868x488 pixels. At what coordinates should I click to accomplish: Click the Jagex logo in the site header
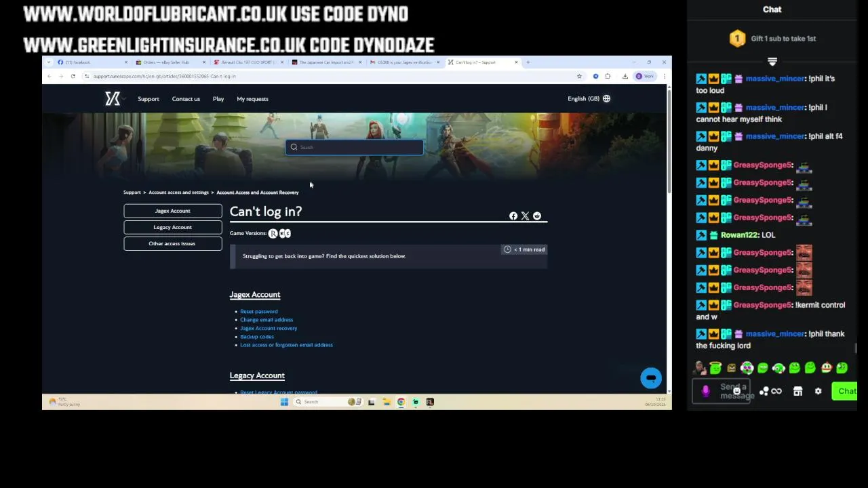113,99
